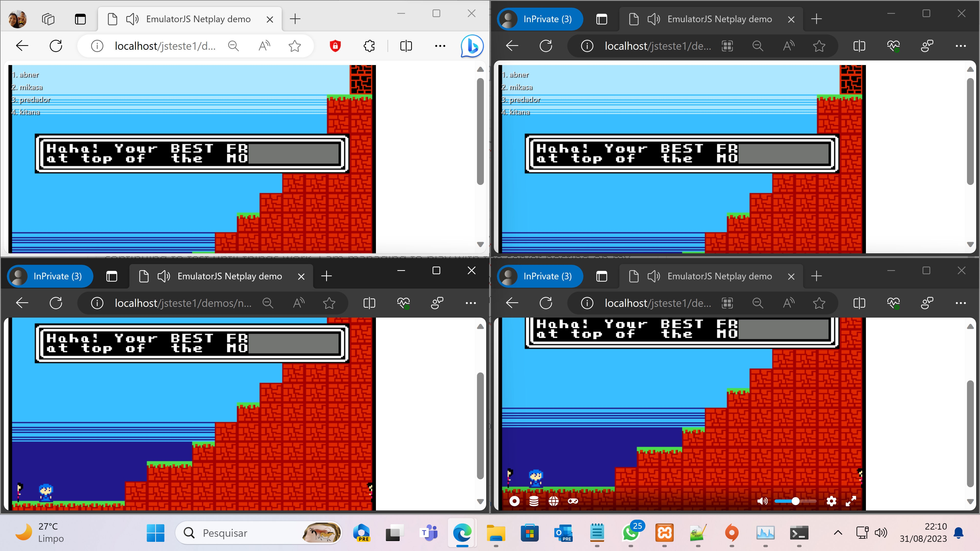
Task: Adjust the emulator volume slider
Action: pos(795,501)
